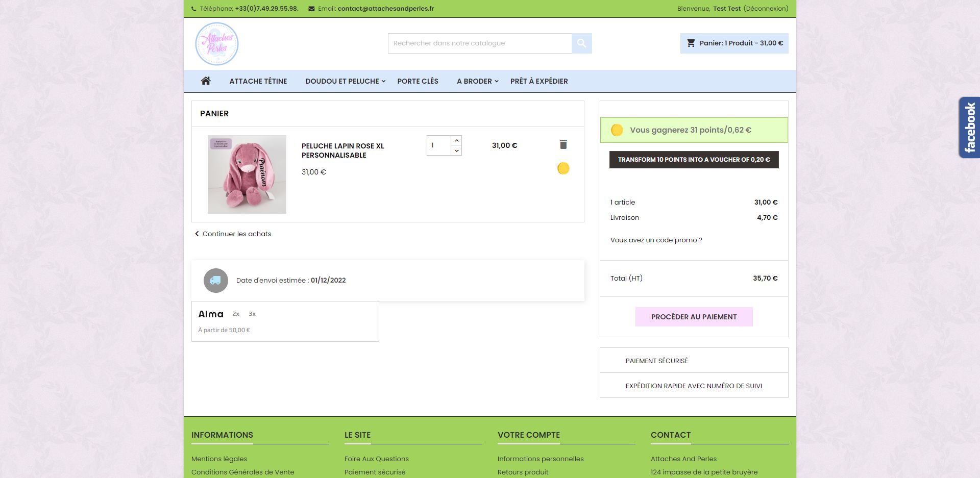The width and height of the screenshot is (980, 478).
Task: Open the Facebook side tab
Action: pyautogui.click(x=969, y=128)
